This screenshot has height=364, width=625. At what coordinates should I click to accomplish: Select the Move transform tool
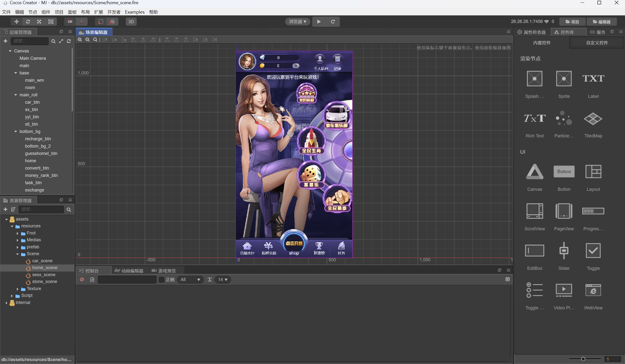[x=16, y=21]
